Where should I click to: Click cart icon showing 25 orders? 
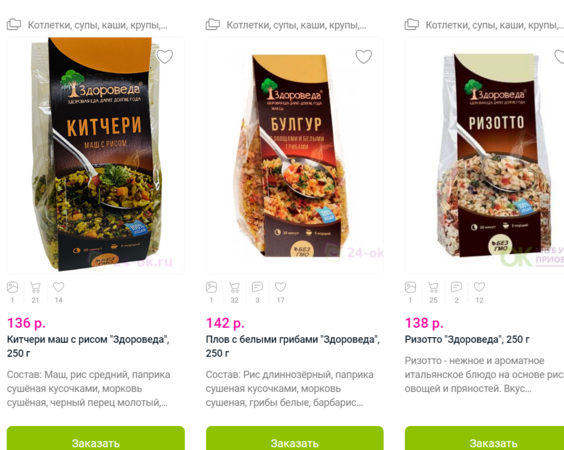click(433, 287)
